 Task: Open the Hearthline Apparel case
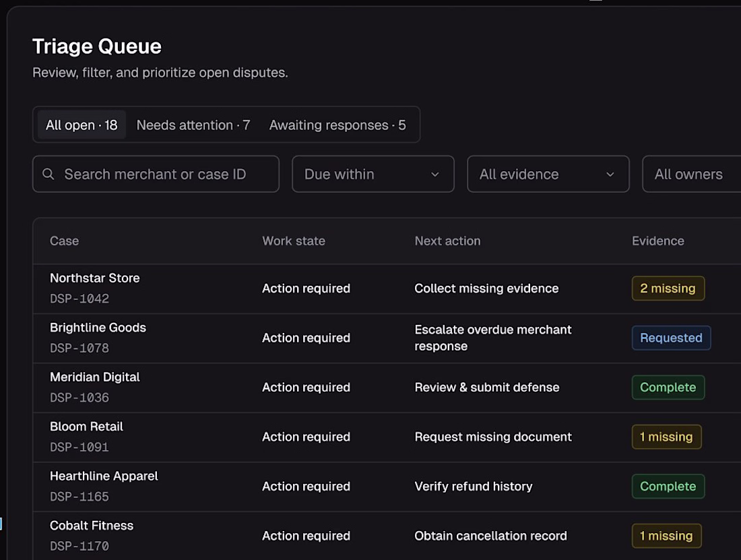104,476
